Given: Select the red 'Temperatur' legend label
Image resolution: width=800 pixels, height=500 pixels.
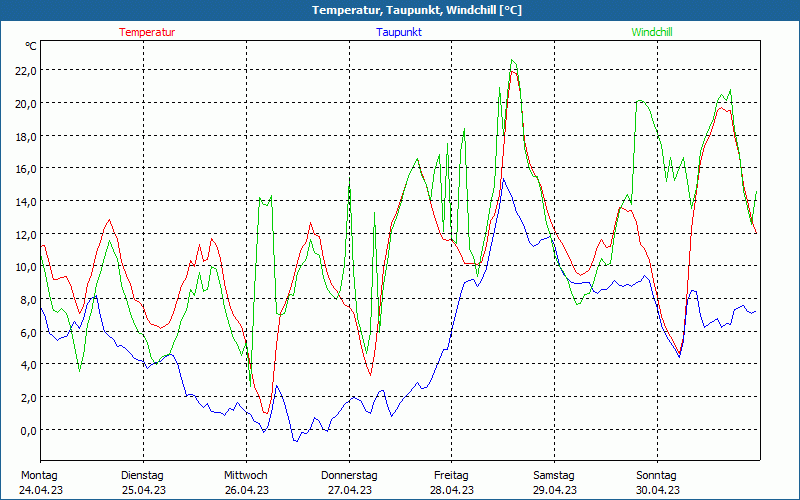Looking at the screenshot, I should (147, 32).
